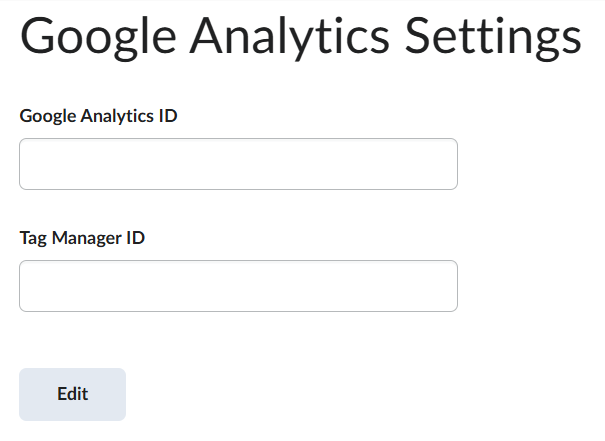The image size is (605, 441).
Task: Hit the grey Edit button below the form
Action: pyautogui.click(x=72, y=394)
